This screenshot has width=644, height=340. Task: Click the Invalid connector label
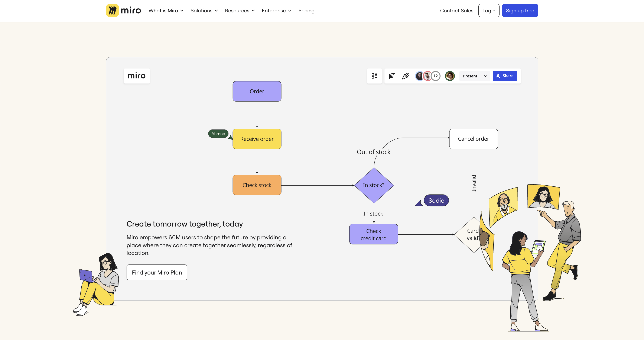474,183
